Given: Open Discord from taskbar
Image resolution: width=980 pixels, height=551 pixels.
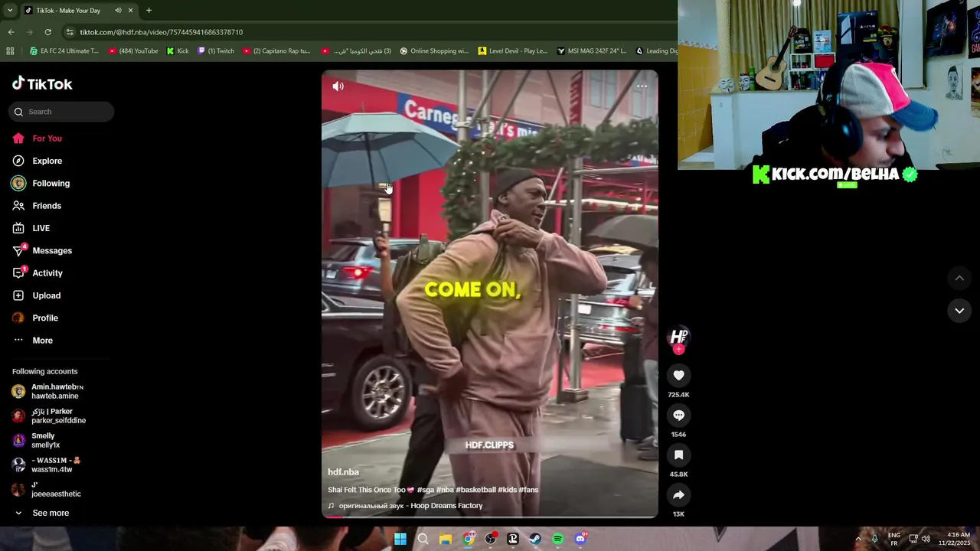Looking at the screenshot, I should (x=580, y=539).
